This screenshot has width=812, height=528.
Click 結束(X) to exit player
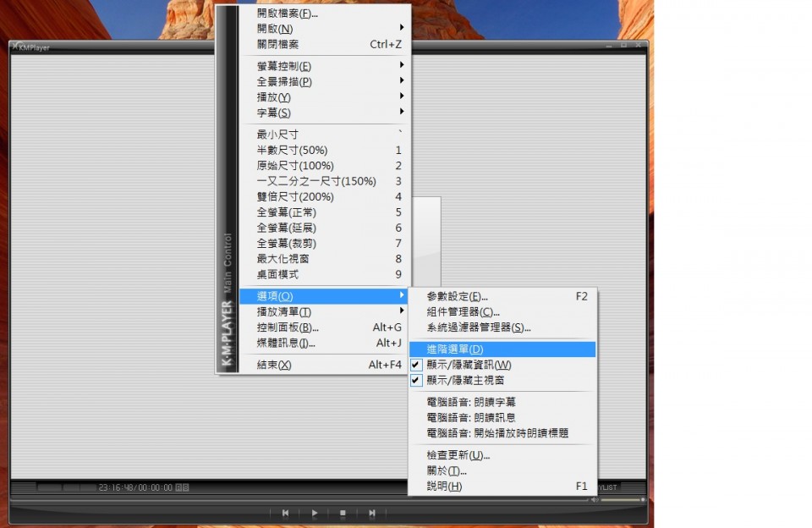click(x=274, y=365)
